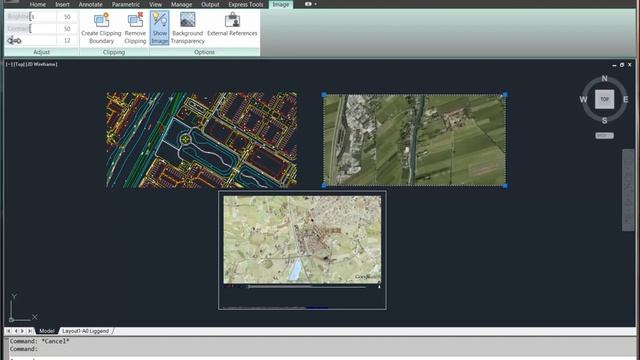Click the W direction on the ViewCube compass

583,99
